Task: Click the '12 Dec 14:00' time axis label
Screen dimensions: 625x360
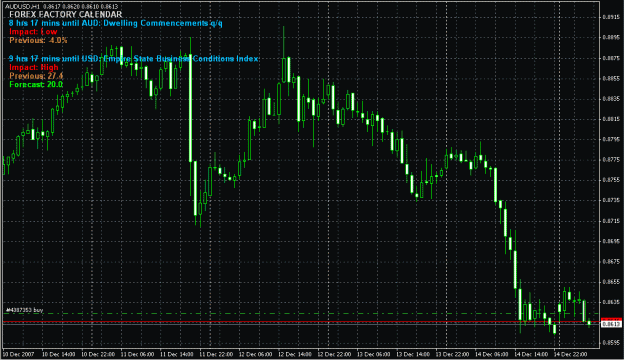Action: tap(295, 354)
